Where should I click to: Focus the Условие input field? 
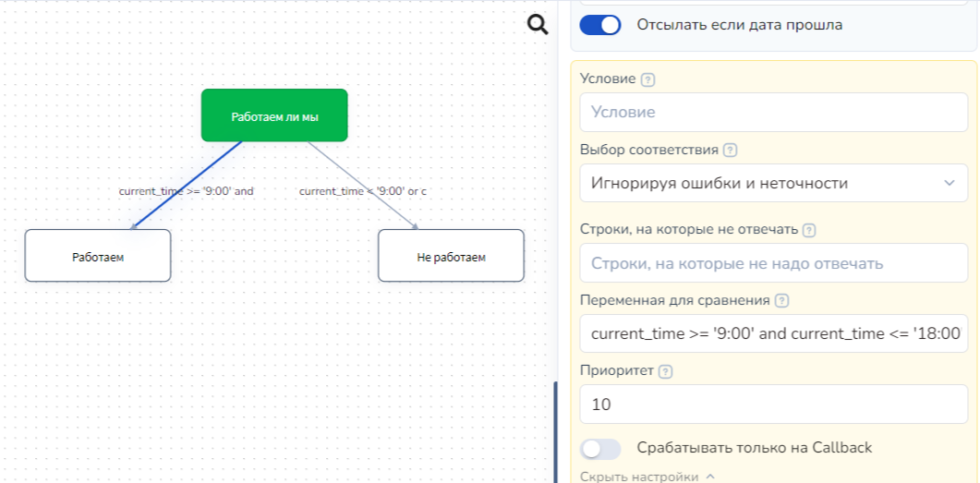coord(773,112)
